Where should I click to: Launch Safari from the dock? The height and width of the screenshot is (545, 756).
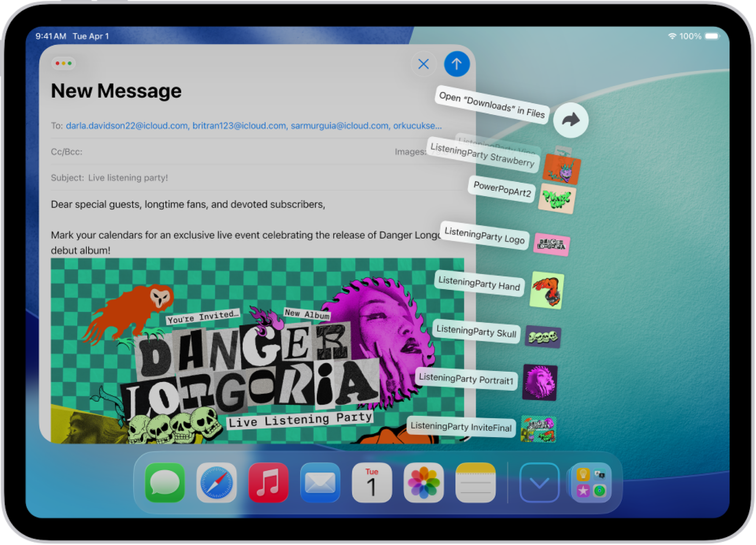coord(216,483)
